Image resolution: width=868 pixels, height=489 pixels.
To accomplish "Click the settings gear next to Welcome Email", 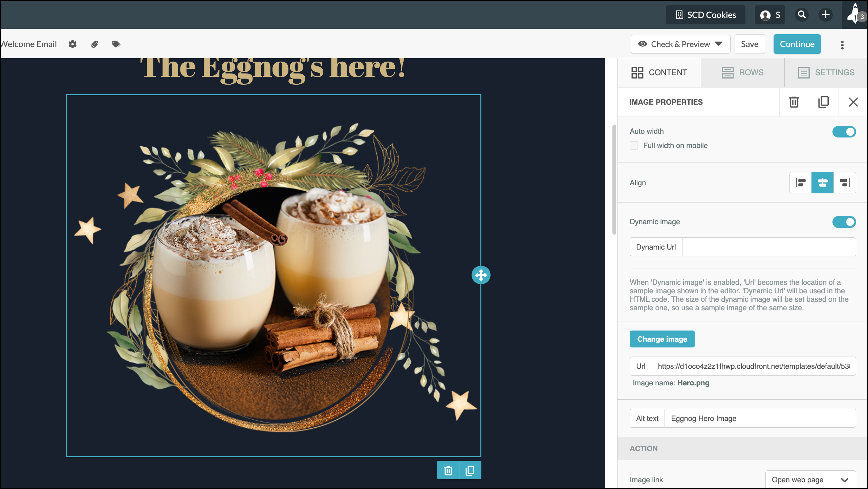I will pyautogui.click(x=72, y=44).
